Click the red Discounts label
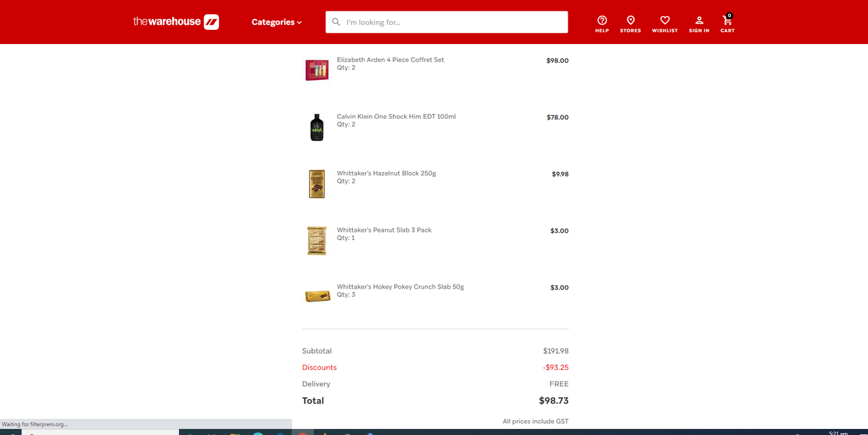This screenshot has width=868, height=435. pyautogui.click(x=319, y=367)
